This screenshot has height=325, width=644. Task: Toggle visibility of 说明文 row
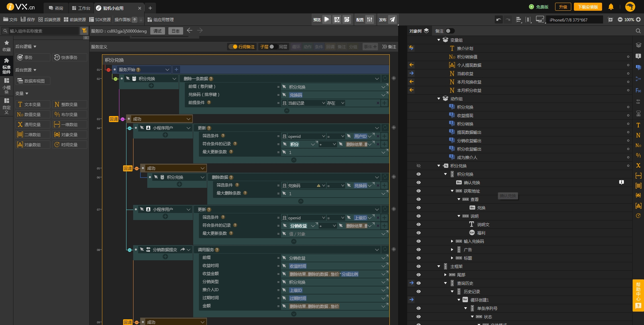tap(419, 224)
